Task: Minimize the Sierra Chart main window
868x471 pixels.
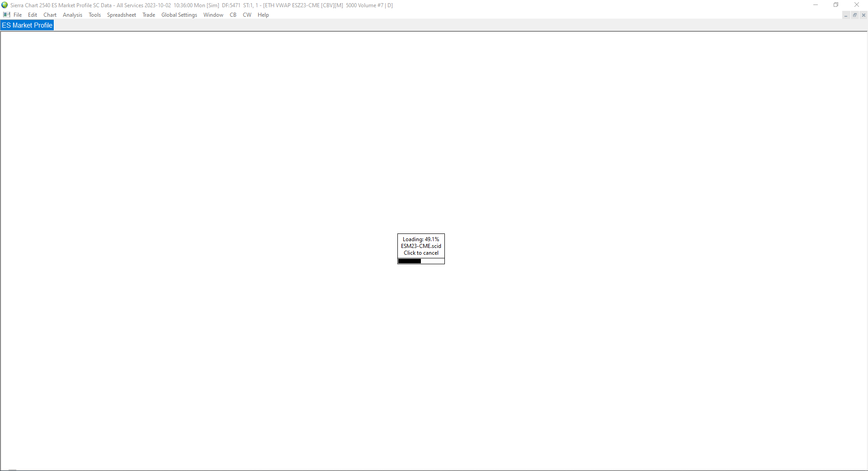Action: point(816,5)
